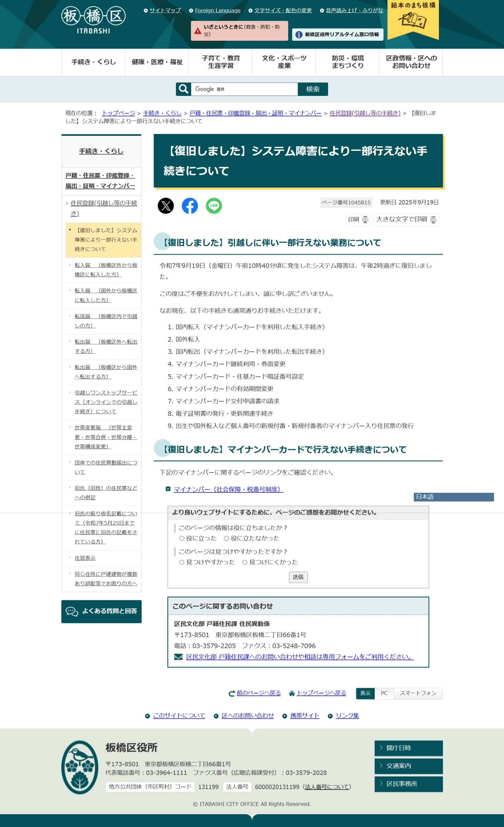This screenshot has height=827, width=504.
Task: Open このサイトについて footer link
Action: coord(179,716)
